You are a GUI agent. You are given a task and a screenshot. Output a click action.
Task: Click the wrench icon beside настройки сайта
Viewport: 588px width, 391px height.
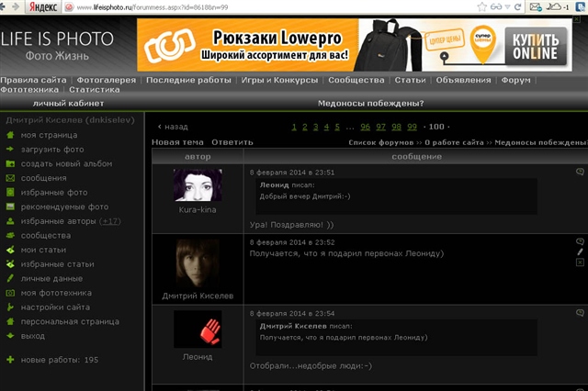point(9,307)
